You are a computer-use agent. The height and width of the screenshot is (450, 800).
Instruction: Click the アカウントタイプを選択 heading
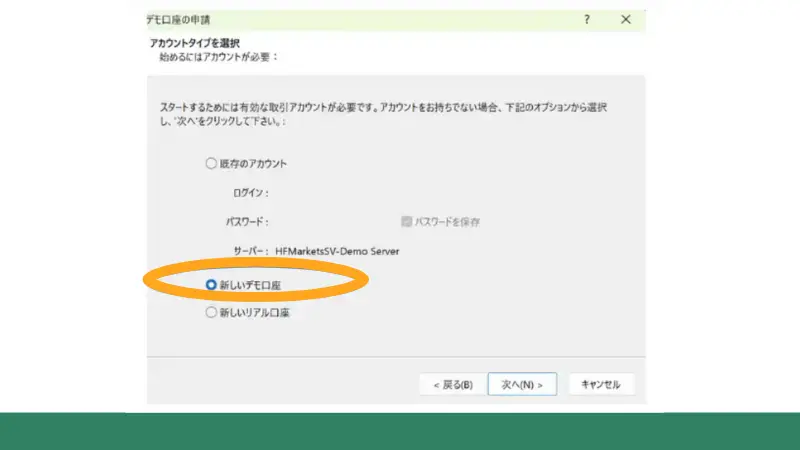[x=195, y=43]
